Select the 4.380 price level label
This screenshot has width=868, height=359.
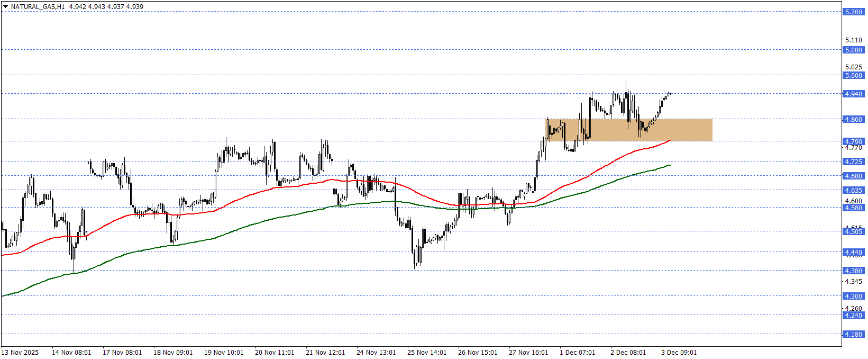pyautogui.click(x=853, y=271)
